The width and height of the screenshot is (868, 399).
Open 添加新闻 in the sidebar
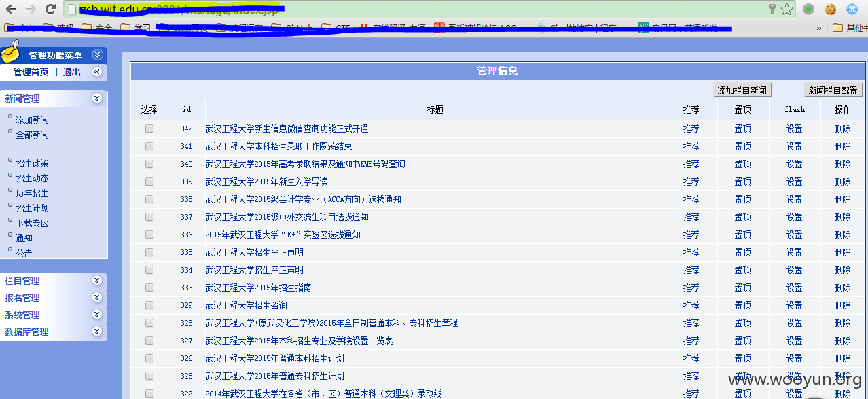(33, 120)
